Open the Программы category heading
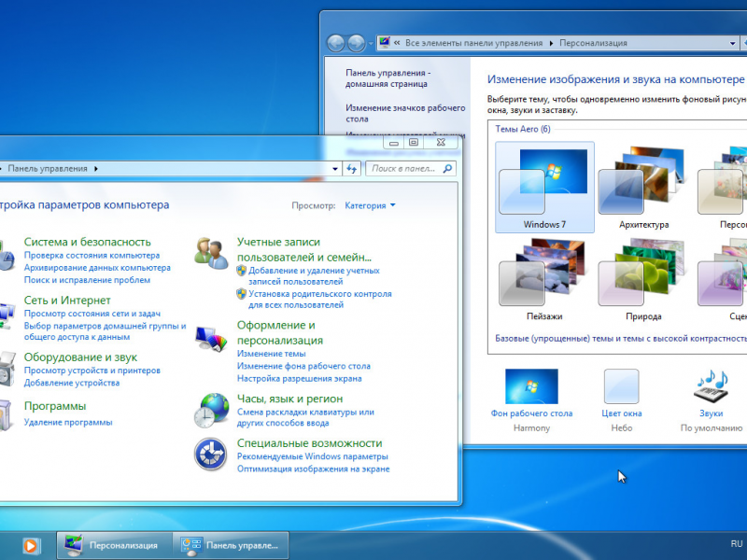747x560 pixels. click(x=55, y=406)
